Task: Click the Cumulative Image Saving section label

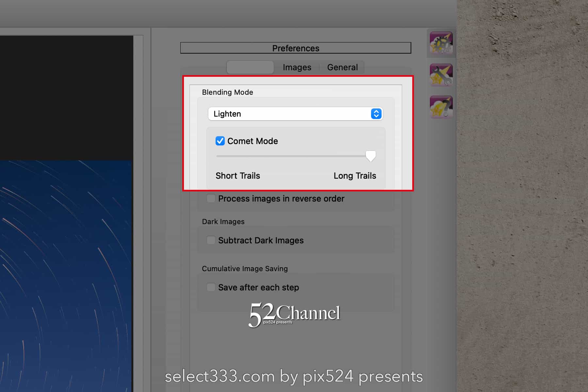Action: click(x=245, y=269)
